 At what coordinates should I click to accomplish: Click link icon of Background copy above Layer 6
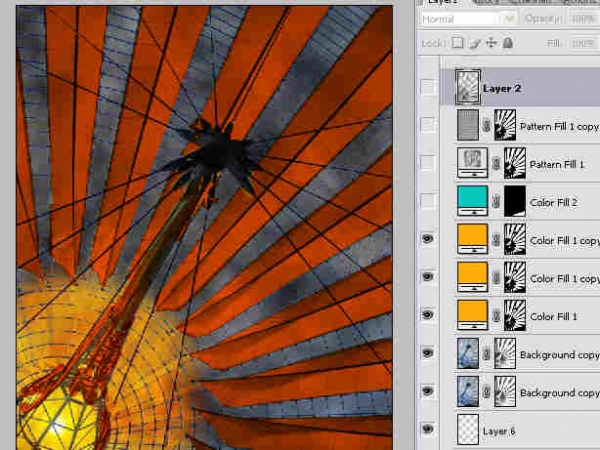click(486, 392)
